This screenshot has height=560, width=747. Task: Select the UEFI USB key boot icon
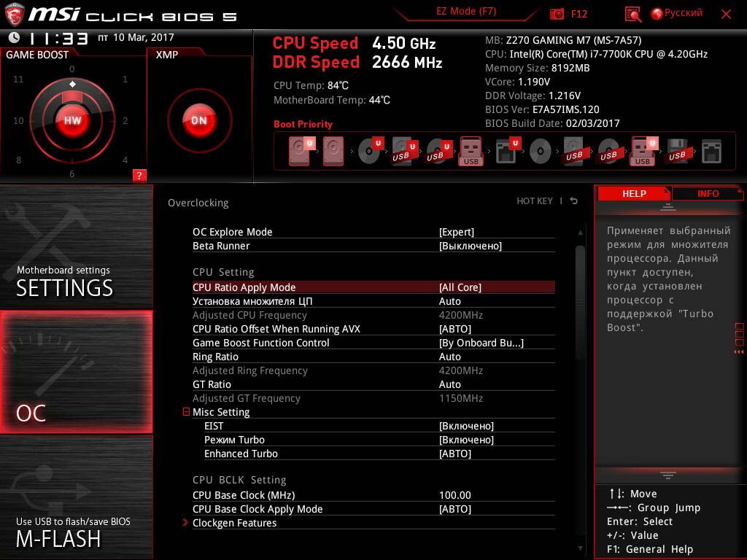645,151
